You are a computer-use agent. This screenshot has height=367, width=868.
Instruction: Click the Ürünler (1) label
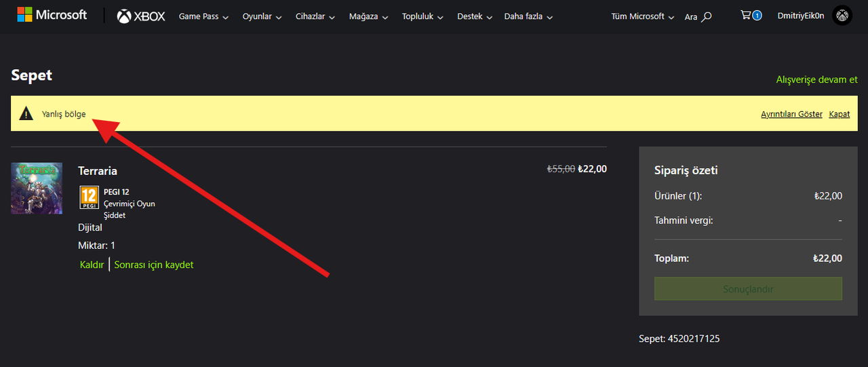click(x=678, y=196)
